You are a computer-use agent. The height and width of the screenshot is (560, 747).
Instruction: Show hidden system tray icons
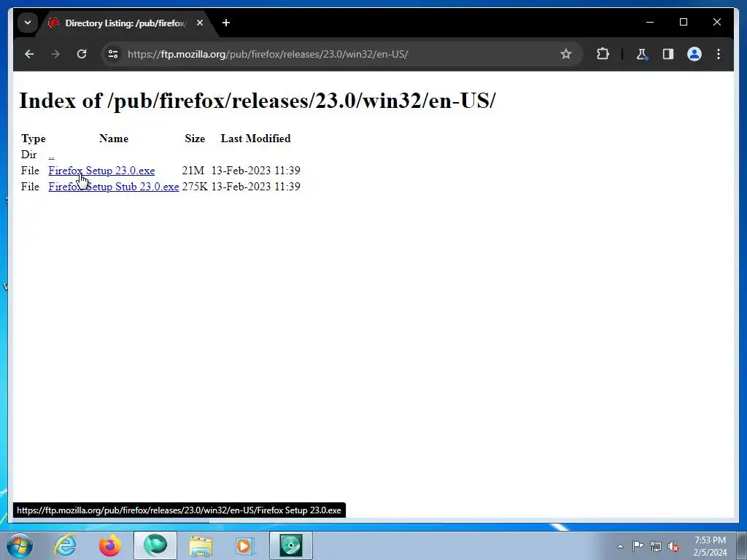coord(620,546)
